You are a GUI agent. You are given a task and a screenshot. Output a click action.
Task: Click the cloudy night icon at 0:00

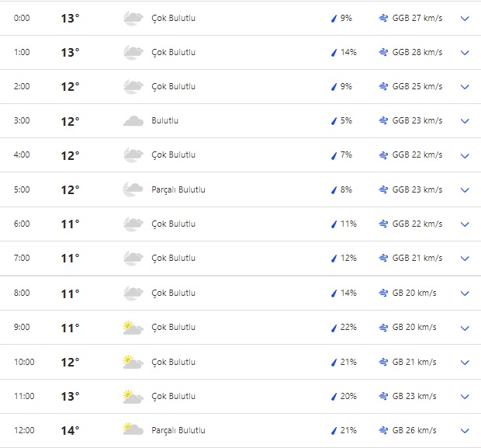click(x=133, y=18)
